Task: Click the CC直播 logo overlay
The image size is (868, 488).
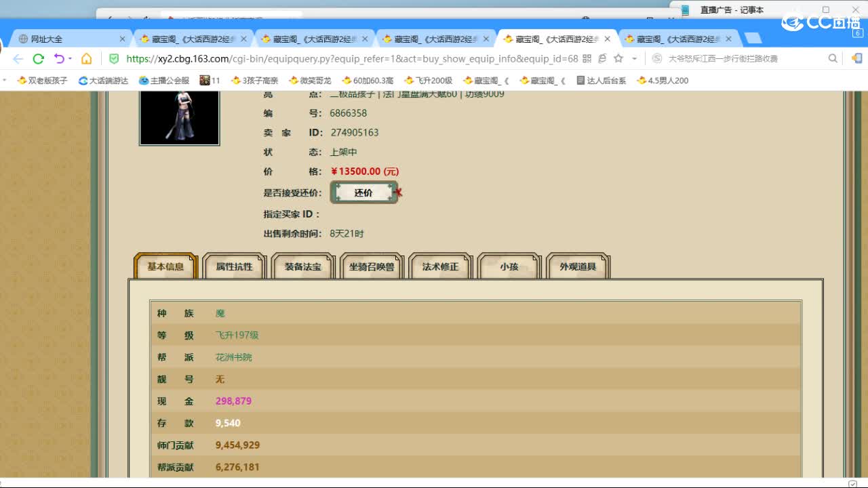Action: (x=821, y=23)
